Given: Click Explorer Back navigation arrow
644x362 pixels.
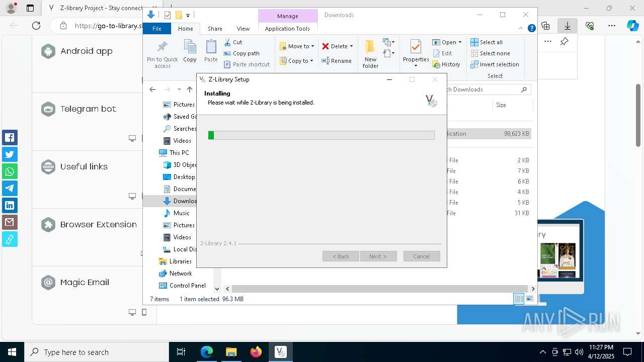Looking at the screenshot, I should point(152,89).
